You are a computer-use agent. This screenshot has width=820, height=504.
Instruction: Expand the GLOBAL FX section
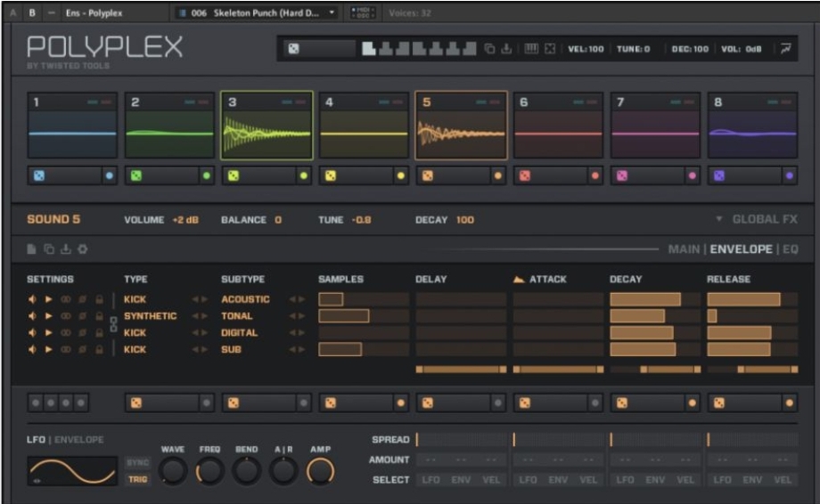[x=758, y=219]
